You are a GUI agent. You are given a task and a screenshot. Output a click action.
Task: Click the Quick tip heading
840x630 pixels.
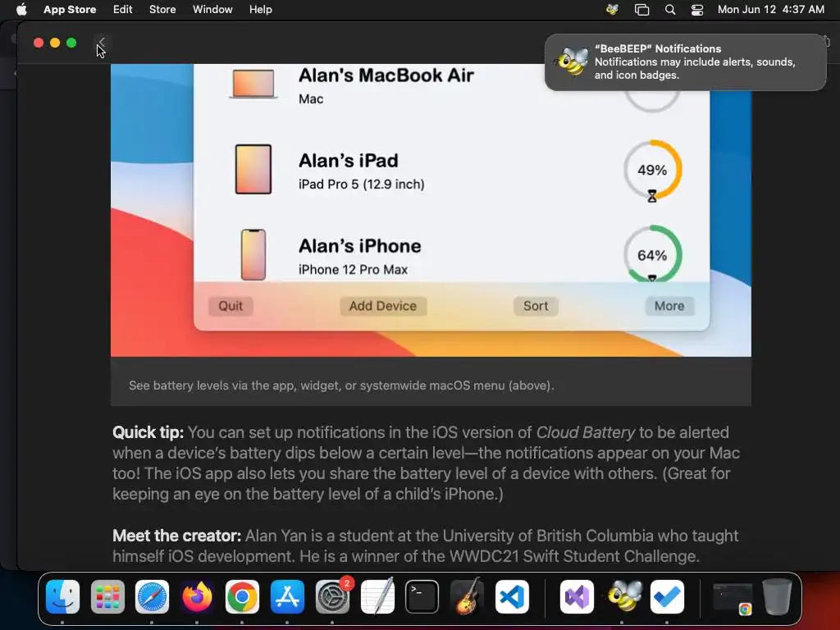tap(148, 432)
